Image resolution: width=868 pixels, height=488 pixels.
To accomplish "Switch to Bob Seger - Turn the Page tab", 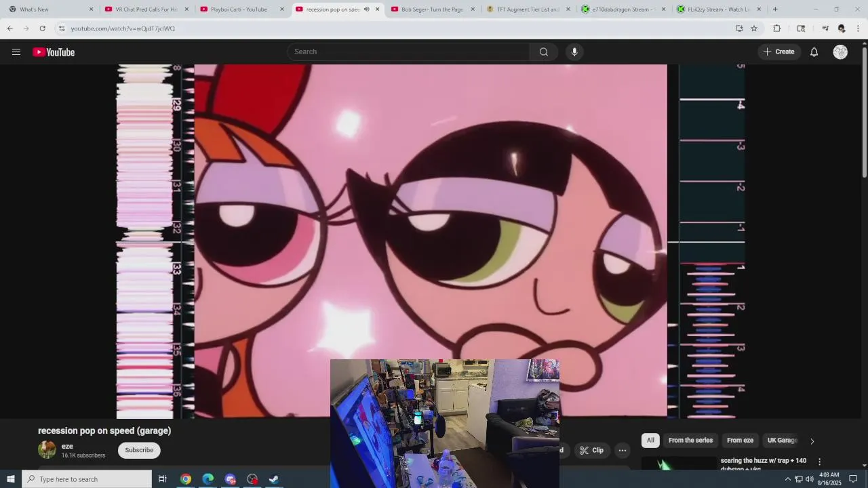I will (x=432, y=9).
